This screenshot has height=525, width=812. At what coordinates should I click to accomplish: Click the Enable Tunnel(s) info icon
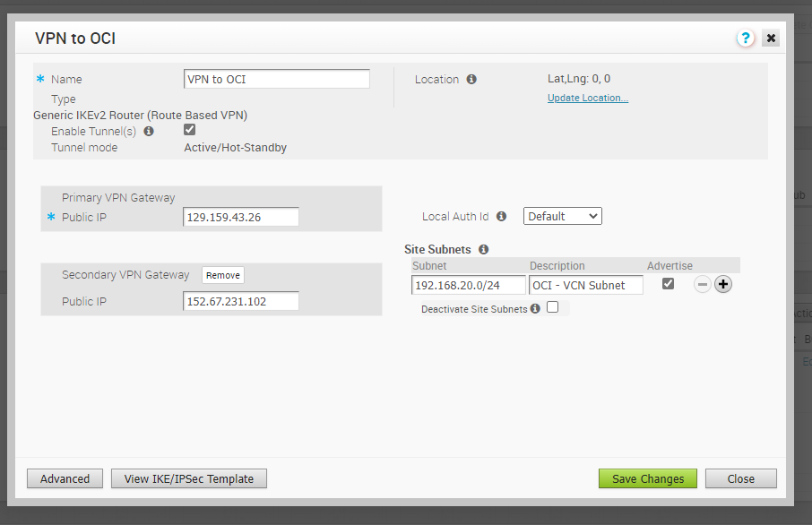149,131
